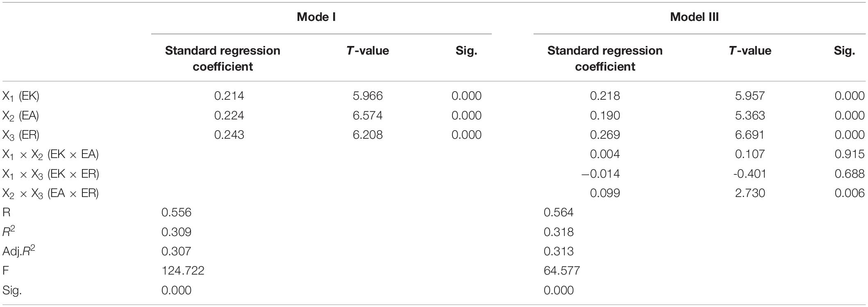Viewport: 868px width, 307px height.
Task: Click the Mode I T-value column header
Action: coord(368,51)
